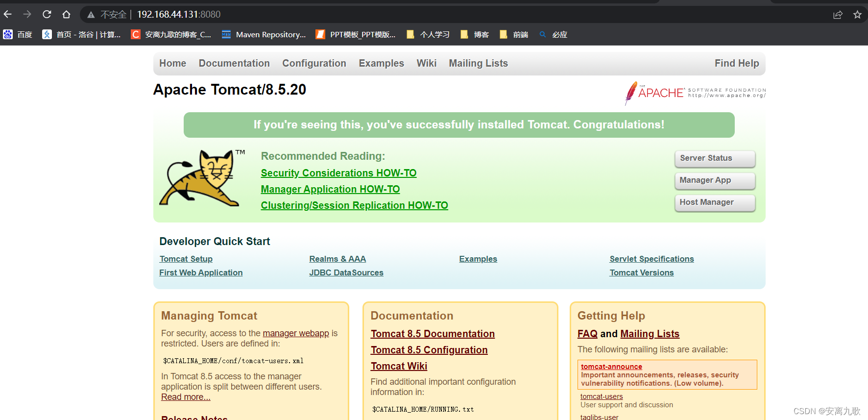Open the taglibs-user mailing list link
868x420 pixels.
(x=599, y=417)
